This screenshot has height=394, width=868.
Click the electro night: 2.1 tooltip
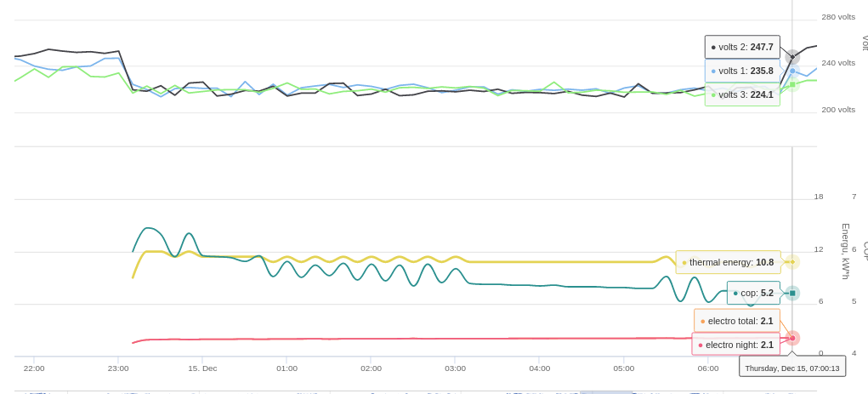coord(735,345)
